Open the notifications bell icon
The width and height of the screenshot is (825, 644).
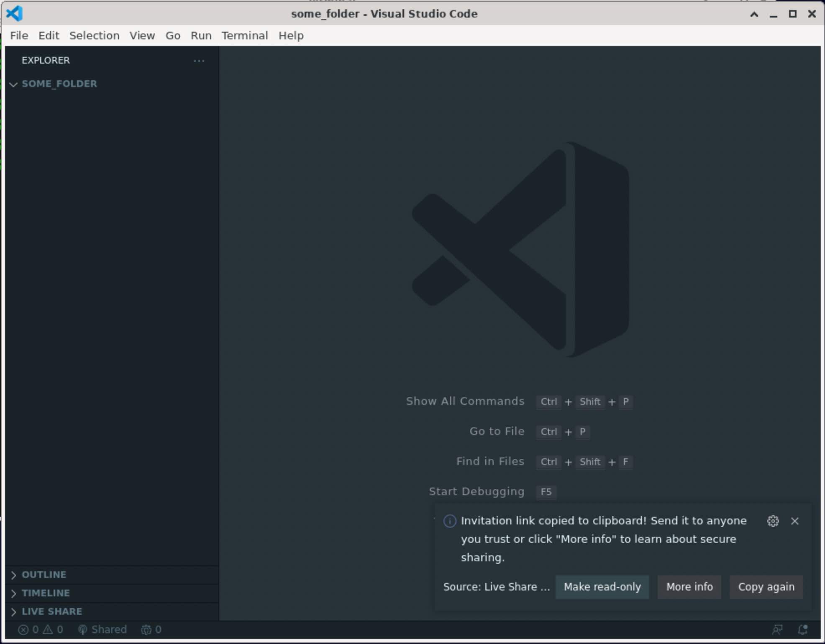tap(803, 629)
